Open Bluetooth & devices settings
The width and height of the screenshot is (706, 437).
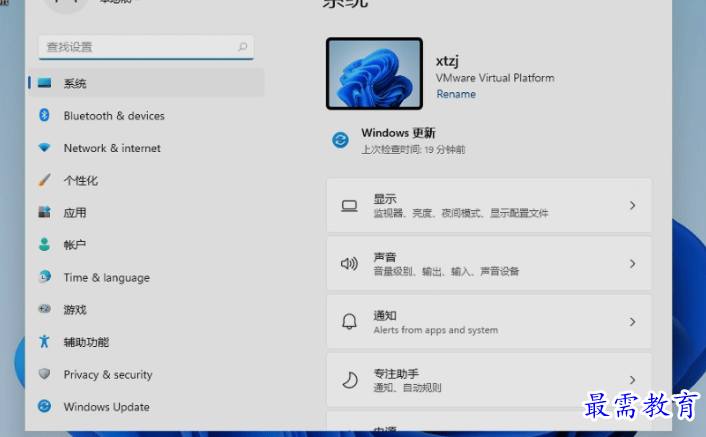(146, 116)
